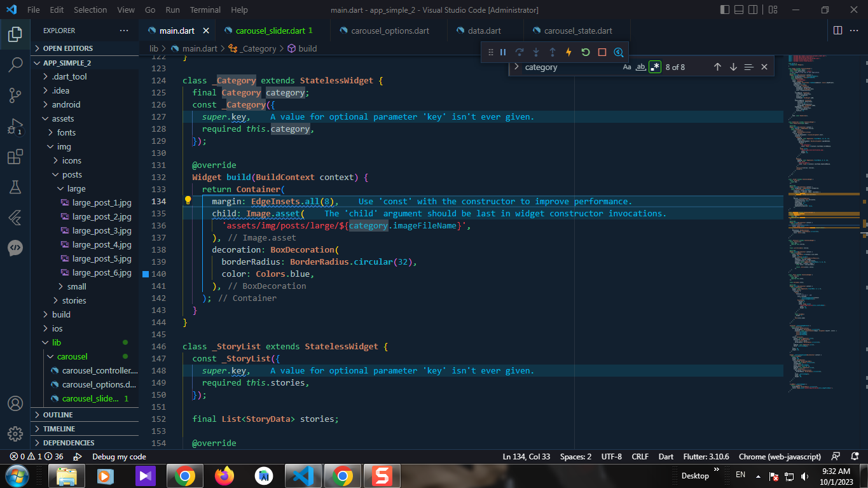Open the Source Control view
Viewport: 868px width, 488px height.
(15, 95)
